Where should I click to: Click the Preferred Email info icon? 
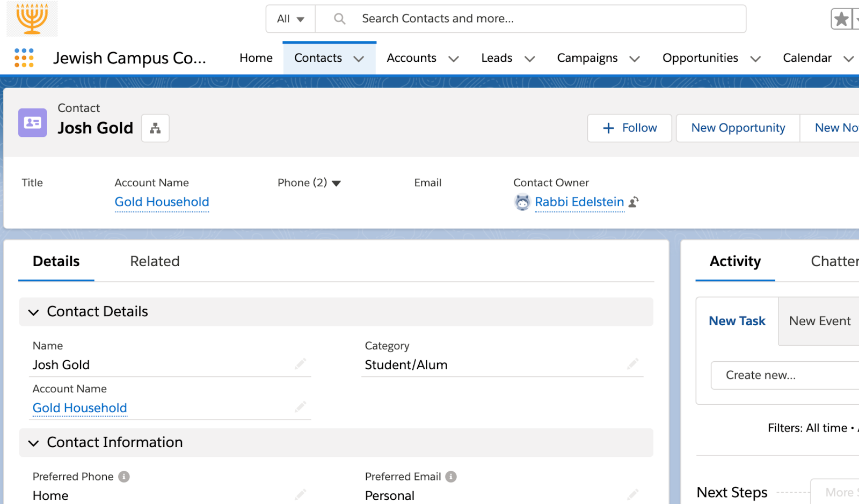(451, 477)
